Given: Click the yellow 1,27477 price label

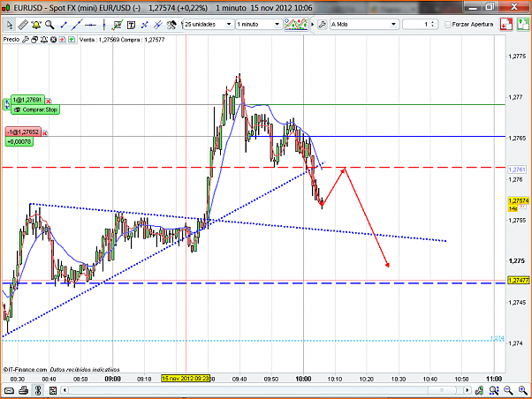Looking at the screenshot, I should pyautogui.click(x=519, y=281).
